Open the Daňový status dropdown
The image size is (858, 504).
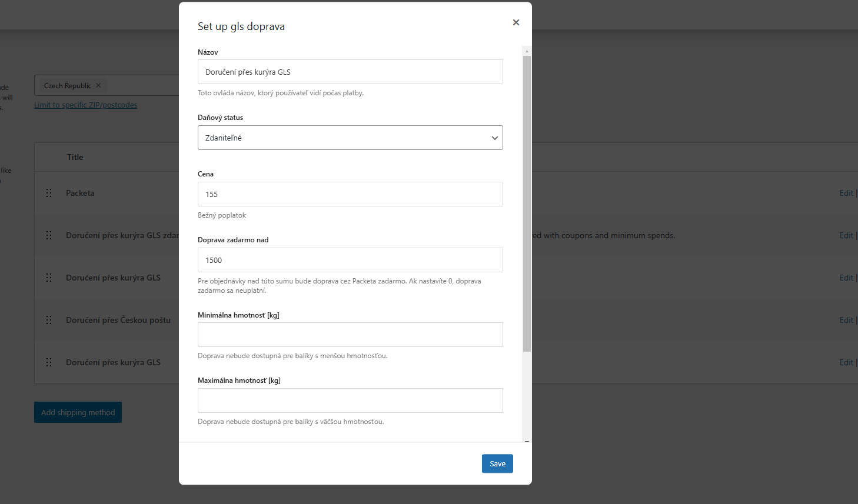pyautogui.click(x=350, y=138)
